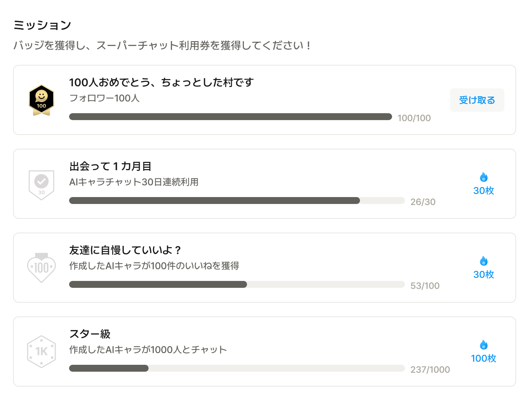Click the heart-shaped 100 likes badge
The image size is (532, 410).
(41, 268)
